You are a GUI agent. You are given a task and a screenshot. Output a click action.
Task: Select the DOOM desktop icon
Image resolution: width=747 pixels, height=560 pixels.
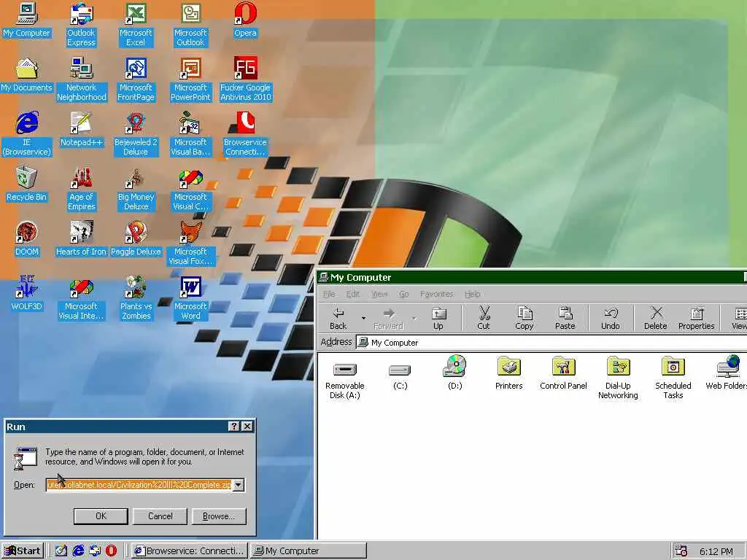coord(26,239)
